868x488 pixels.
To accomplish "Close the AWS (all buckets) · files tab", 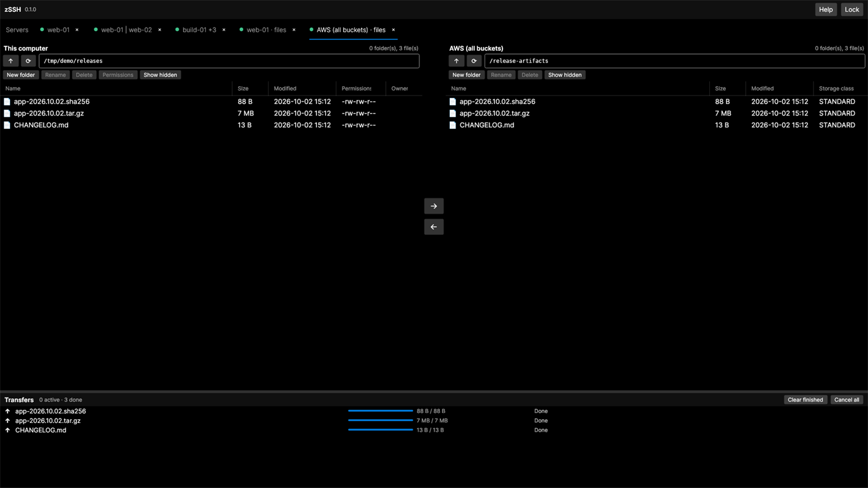I will (x=393, y=30).
